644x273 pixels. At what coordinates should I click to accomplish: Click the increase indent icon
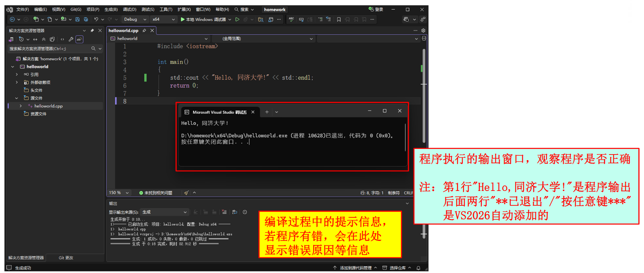tap(320, 19)
